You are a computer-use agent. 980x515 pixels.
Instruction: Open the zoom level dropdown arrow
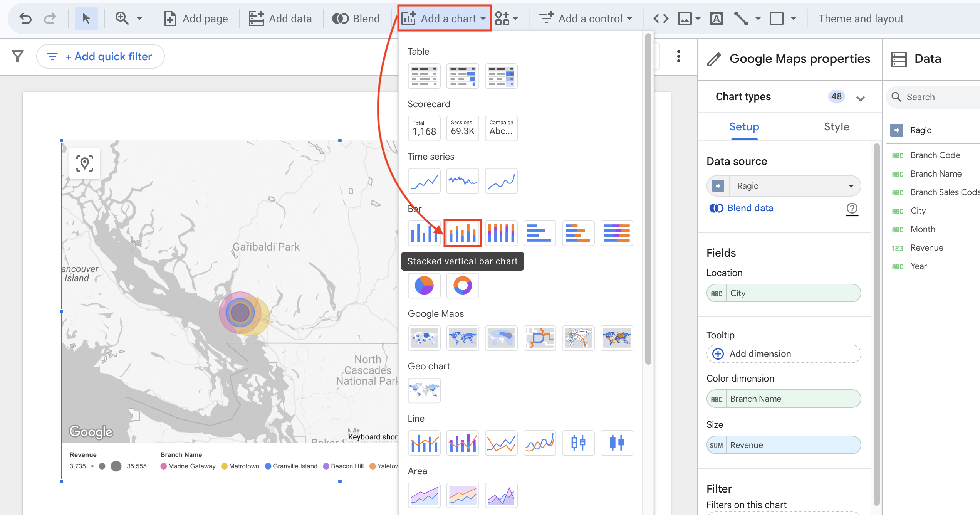click(139, 19)
